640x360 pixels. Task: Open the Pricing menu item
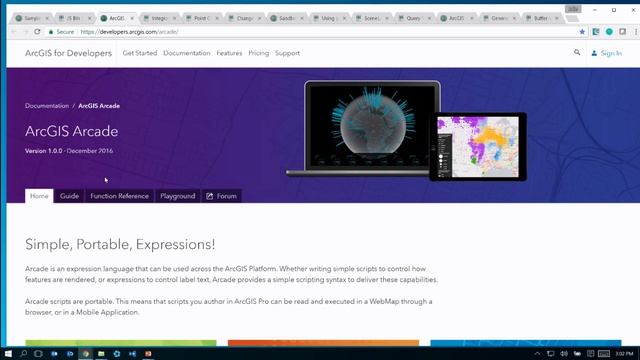[x=258, y=53]
